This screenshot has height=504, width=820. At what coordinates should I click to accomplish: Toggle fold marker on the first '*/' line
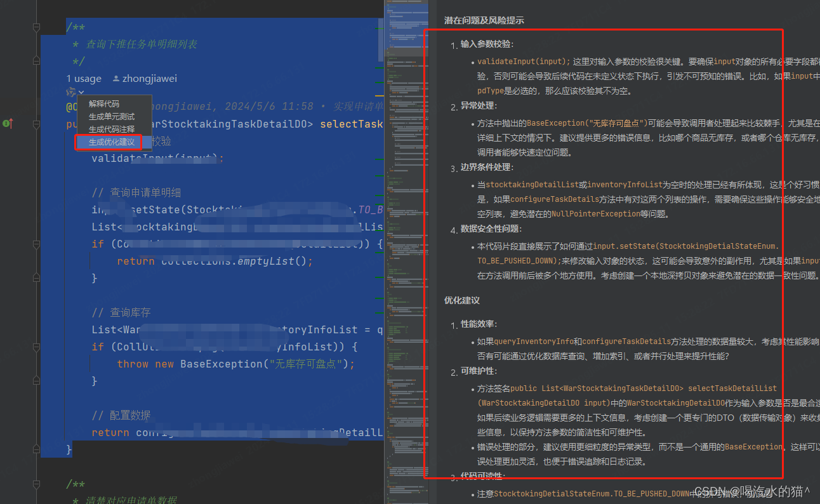[x=36, y=62]
